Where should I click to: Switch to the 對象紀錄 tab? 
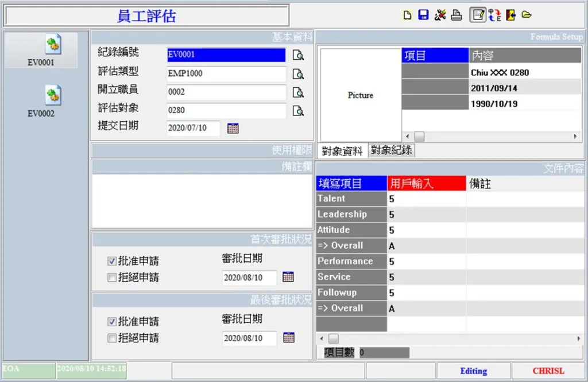click(391, 151)
